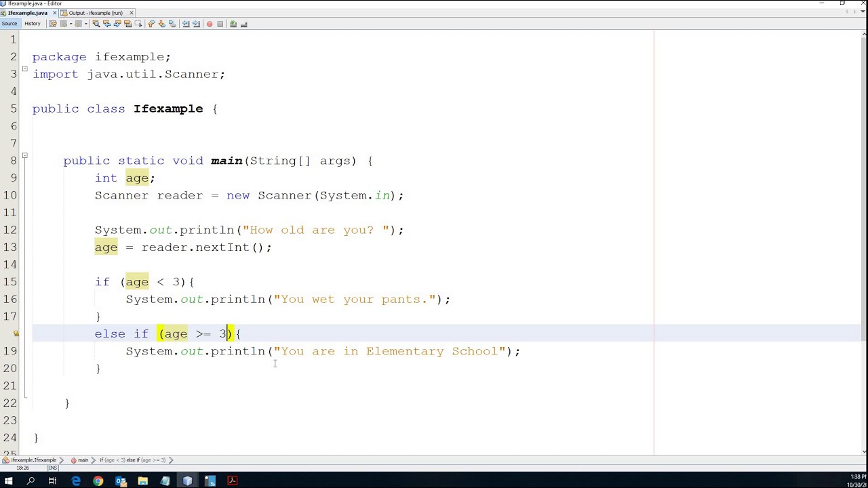Viewport: 868px width, 488px height.
Task: Expand arrow after ifexample.Ifexample breadcrumb
Action: pos(62,460)
